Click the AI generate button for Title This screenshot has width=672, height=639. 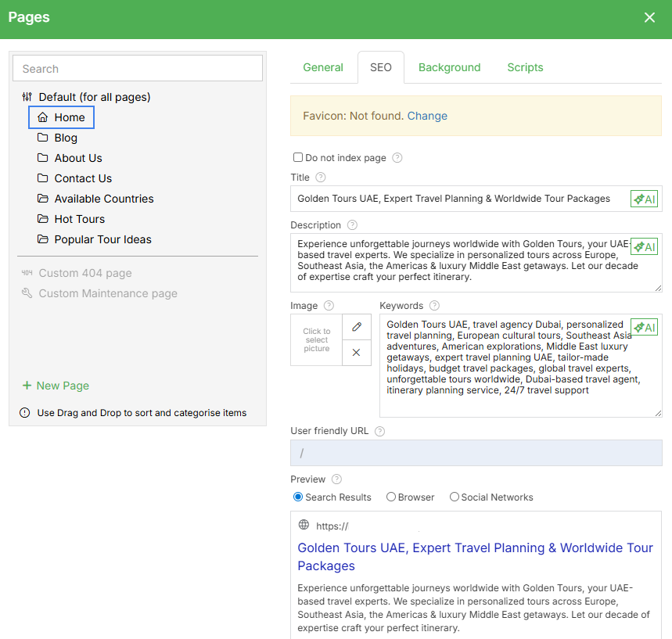click(644, 199)
